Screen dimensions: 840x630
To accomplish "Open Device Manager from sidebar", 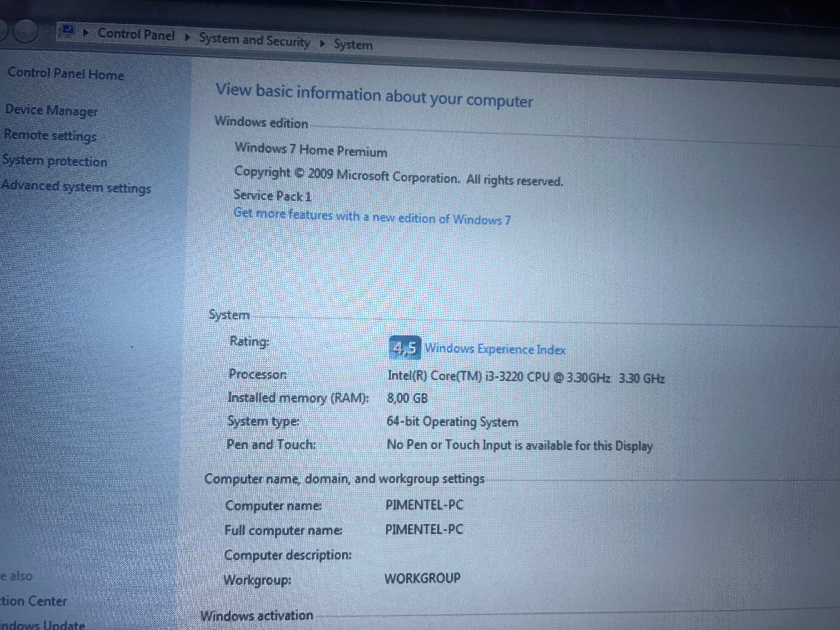I will pos(52,110).
